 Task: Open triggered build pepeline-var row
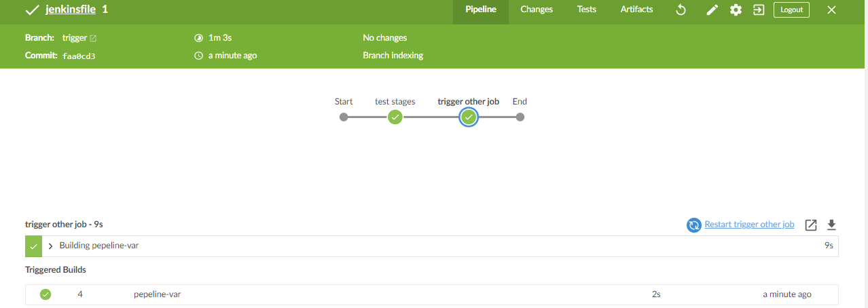tap(157, 294)
